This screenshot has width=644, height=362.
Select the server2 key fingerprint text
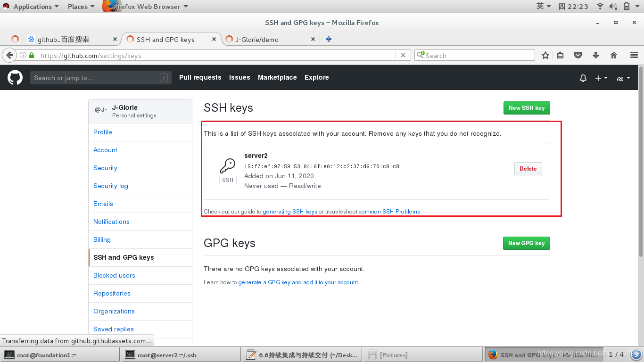322,166
